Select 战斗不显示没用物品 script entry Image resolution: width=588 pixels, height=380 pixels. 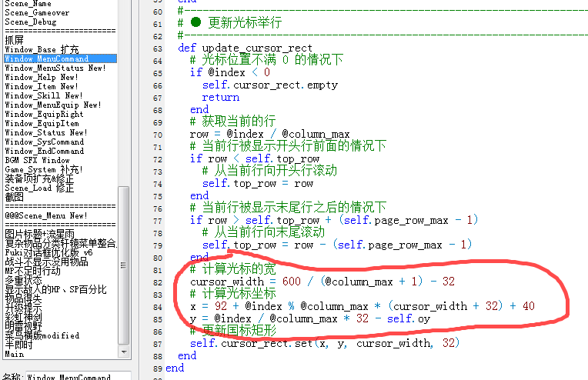[x=46, y=262]
